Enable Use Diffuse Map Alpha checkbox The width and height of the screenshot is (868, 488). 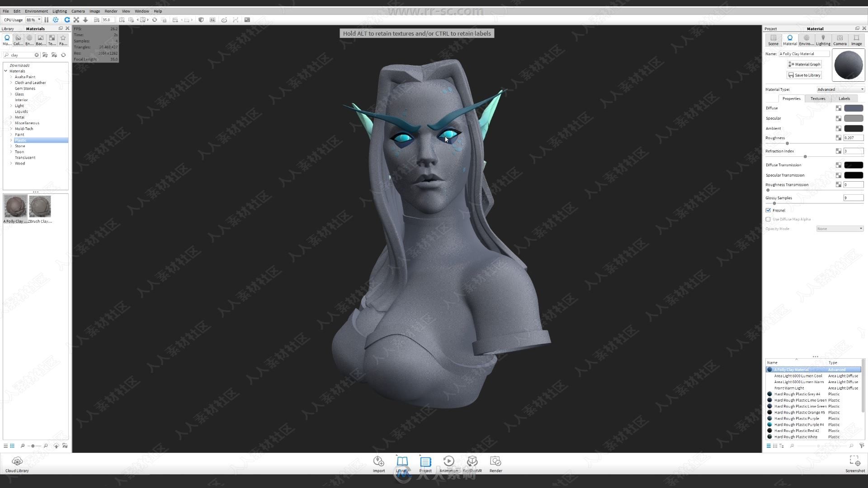[768, 220]
